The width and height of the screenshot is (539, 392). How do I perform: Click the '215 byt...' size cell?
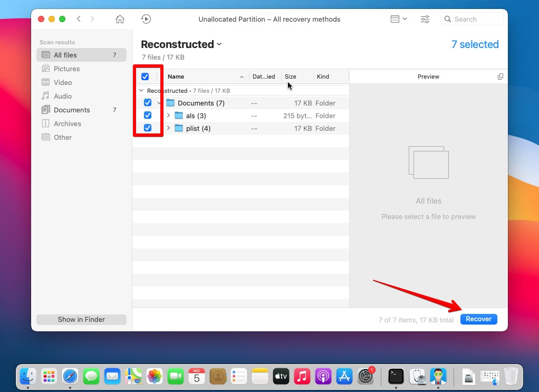coord(297,116)
